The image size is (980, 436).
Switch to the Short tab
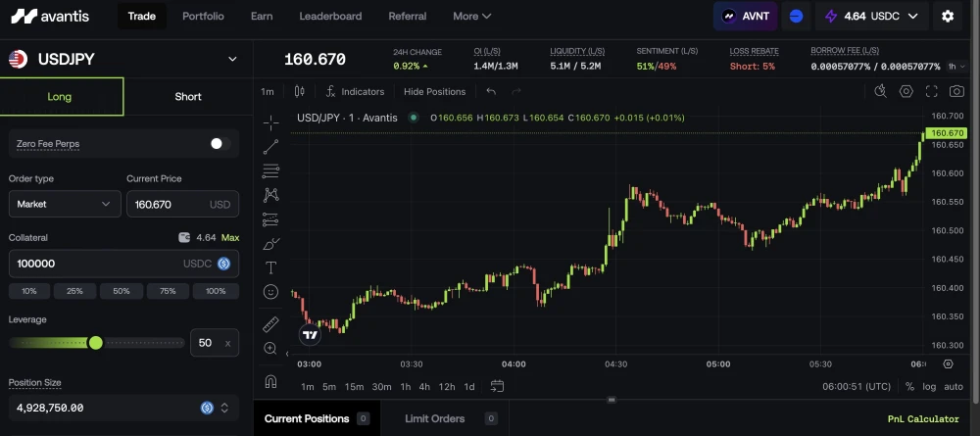pos(188,97)
